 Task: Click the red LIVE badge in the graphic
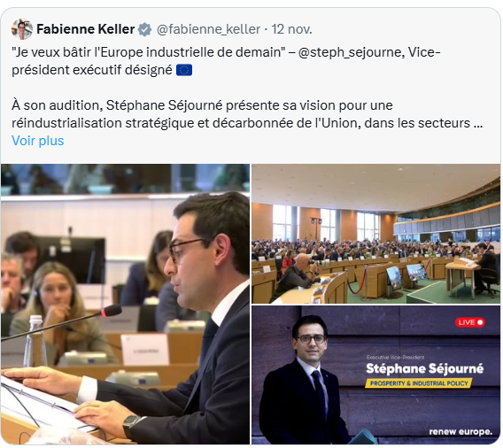click(x=470, y=322)
